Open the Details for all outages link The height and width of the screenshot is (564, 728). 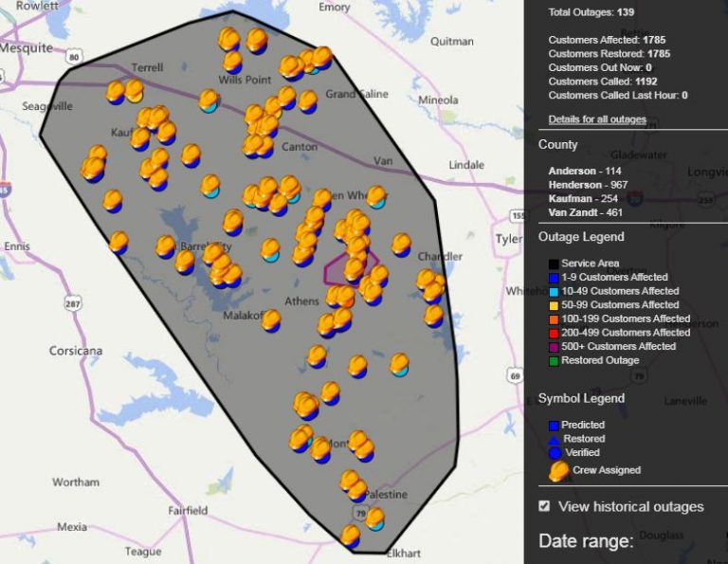tap(597, 119)
